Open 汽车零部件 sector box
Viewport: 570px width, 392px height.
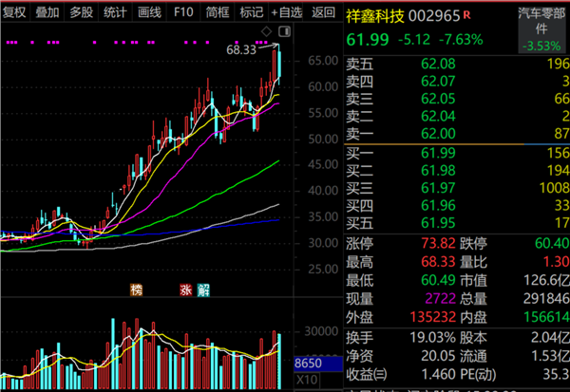click(541, 29)
